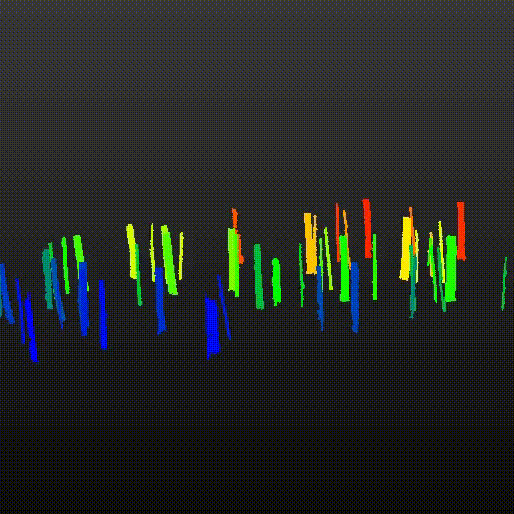Select the blue segment beneath the tilted yellow-green bar
Image resolution: width=514 pixels, height=514 pixels.
coord(160,300)
